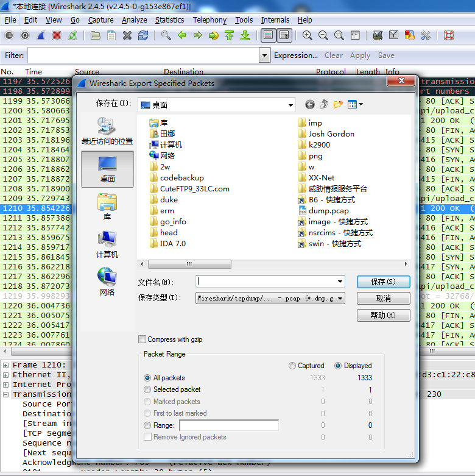Toggle packet list colorize icon
The image size is (475, 476).
click(x=268, y=35)
